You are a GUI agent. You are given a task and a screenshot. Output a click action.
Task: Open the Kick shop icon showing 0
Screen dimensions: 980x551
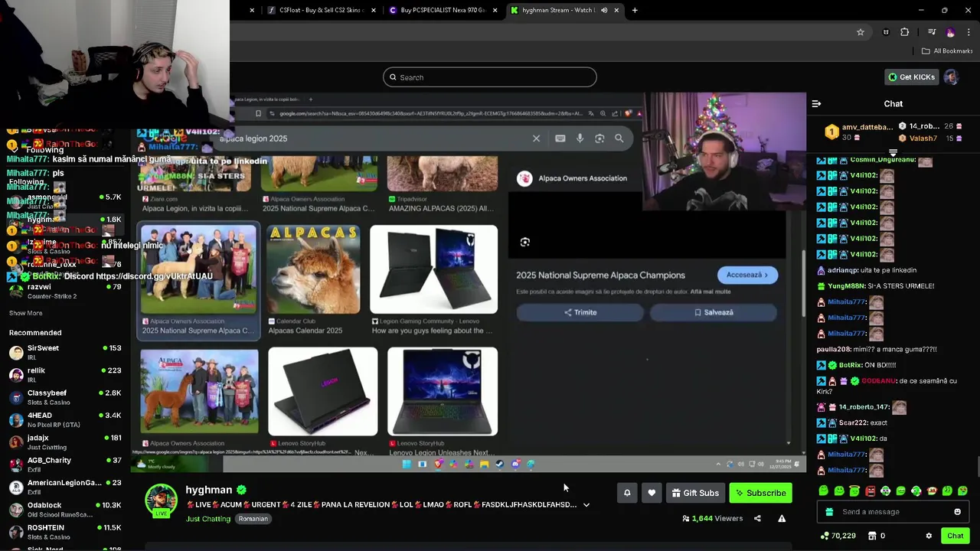click(x=876, y=536)
